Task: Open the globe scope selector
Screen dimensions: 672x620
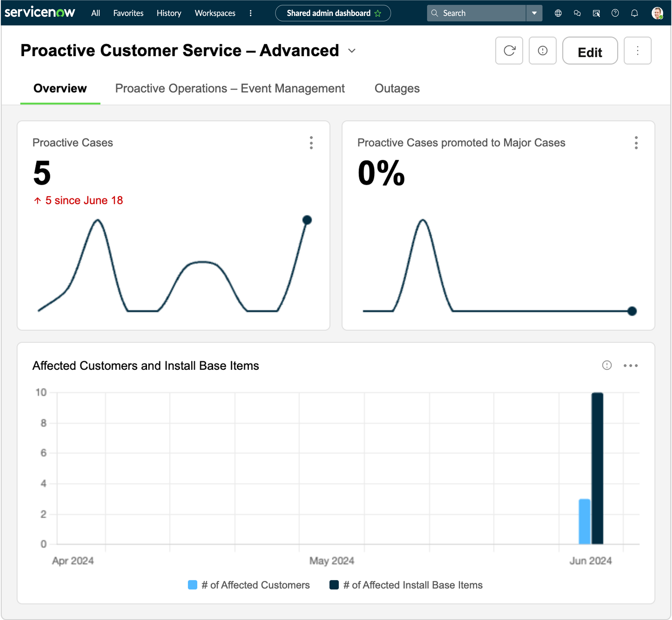Action: pyautogui.click(x=558, y=13)
